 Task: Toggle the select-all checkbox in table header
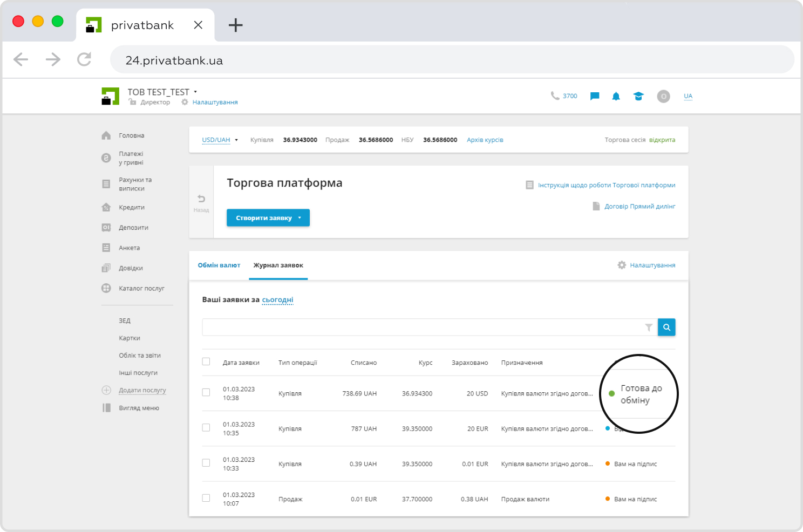pos(206,362)
